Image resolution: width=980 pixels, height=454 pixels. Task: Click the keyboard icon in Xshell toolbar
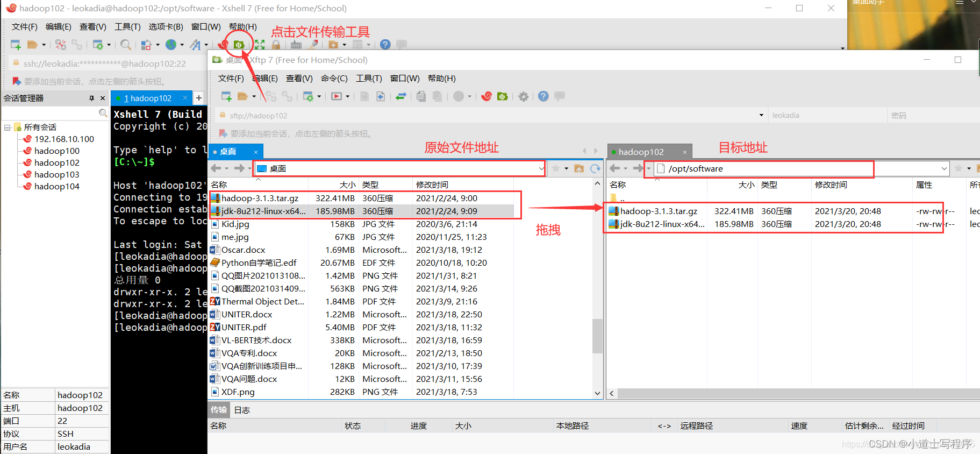296,45
